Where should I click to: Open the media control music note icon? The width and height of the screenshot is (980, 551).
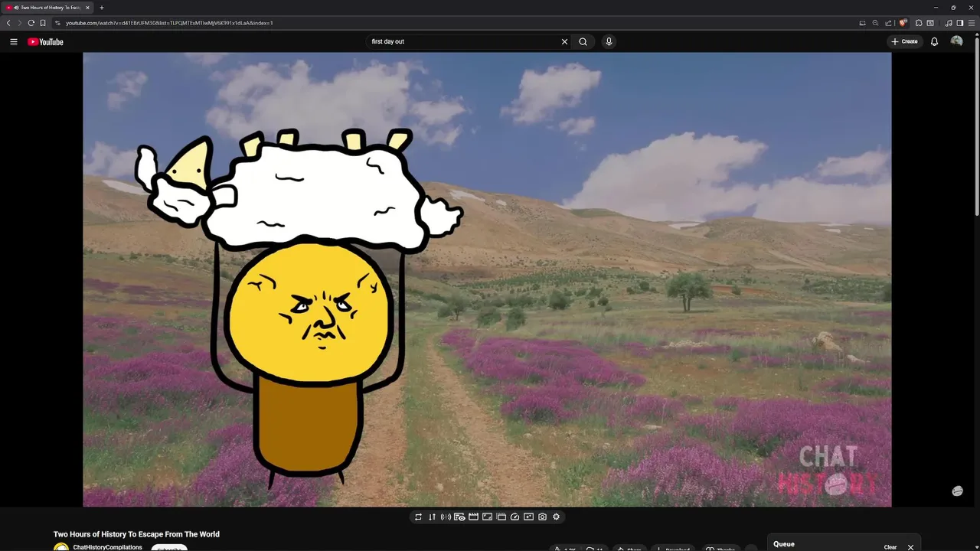(x=949, y=23)
